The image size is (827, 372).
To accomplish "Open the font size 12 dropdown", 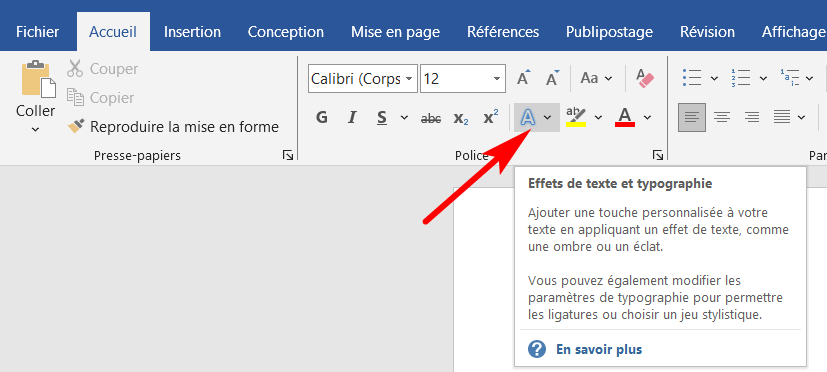I will pyautogui.click(x=496, y=79).
